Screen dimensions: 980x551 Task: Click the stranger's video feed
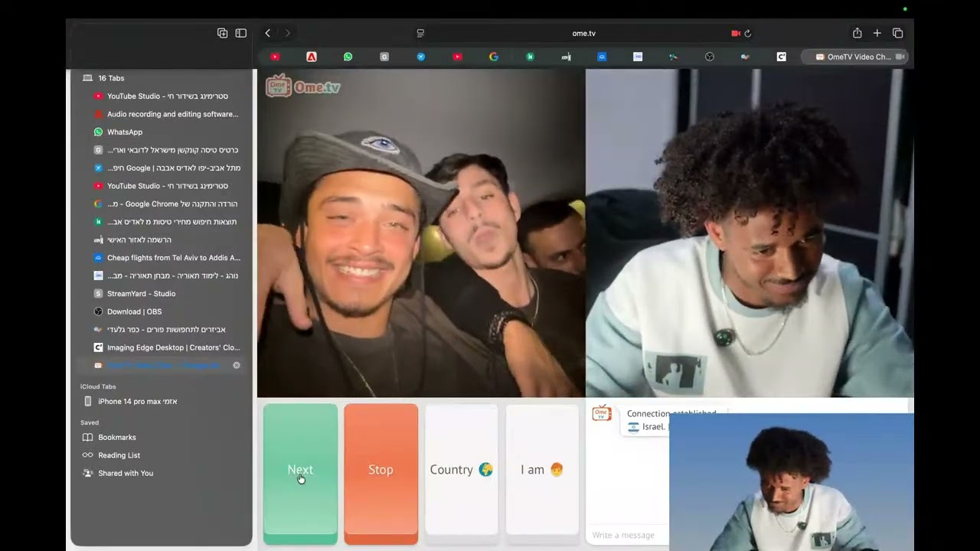coord(421,233)
